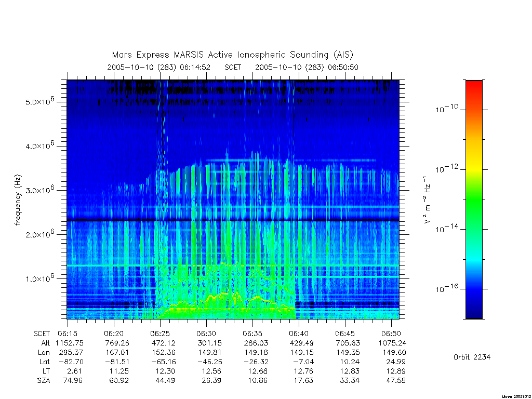Click the time tick label 06:40

[299, 334]
